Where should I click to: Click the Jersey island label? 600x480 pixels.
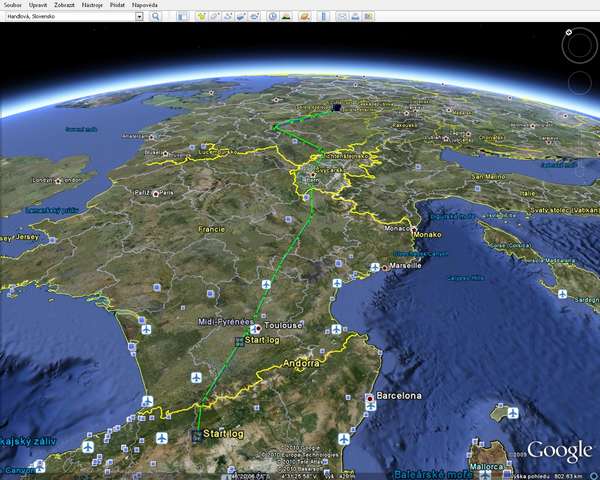click(x=26, y=237)
